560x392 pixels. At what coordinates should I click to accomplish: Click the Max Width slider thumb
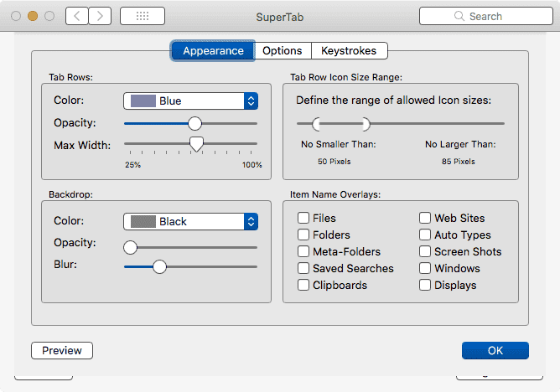[196, 144]
